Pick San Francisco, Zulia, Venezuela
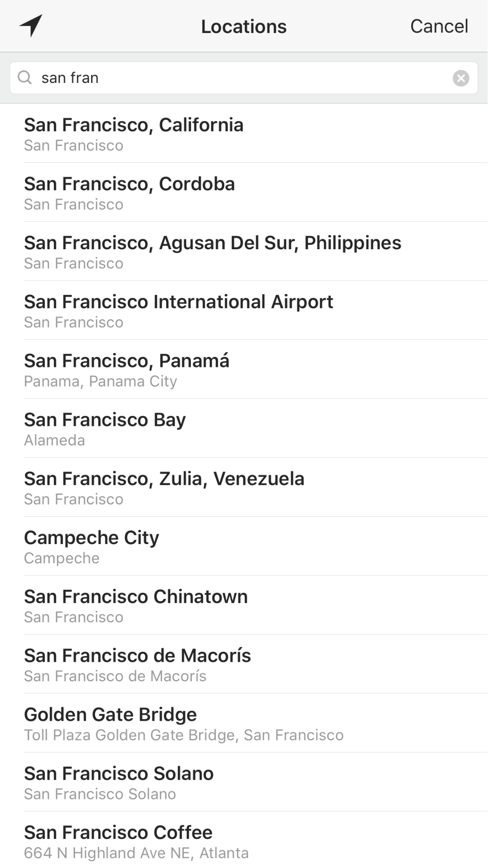Image resolution: width=488 pixels, height=868 pixels. [x=164, y=488]
